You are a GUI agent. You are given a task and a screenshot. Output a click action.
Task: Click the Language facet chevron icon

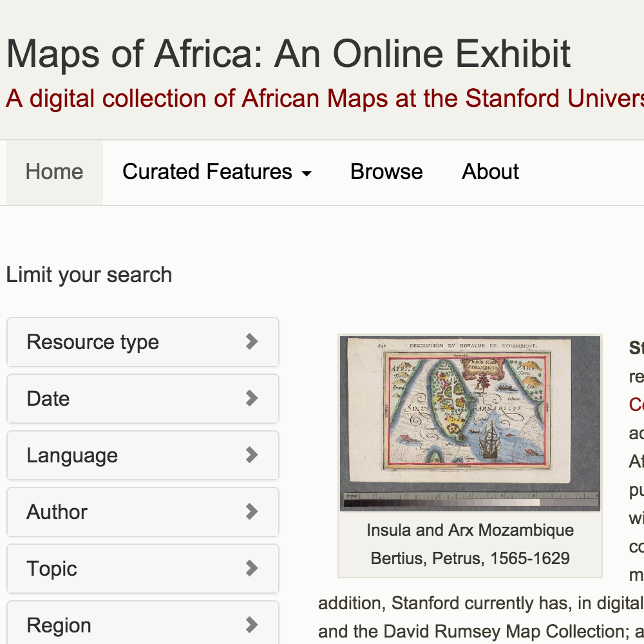(x=252, y=455)
